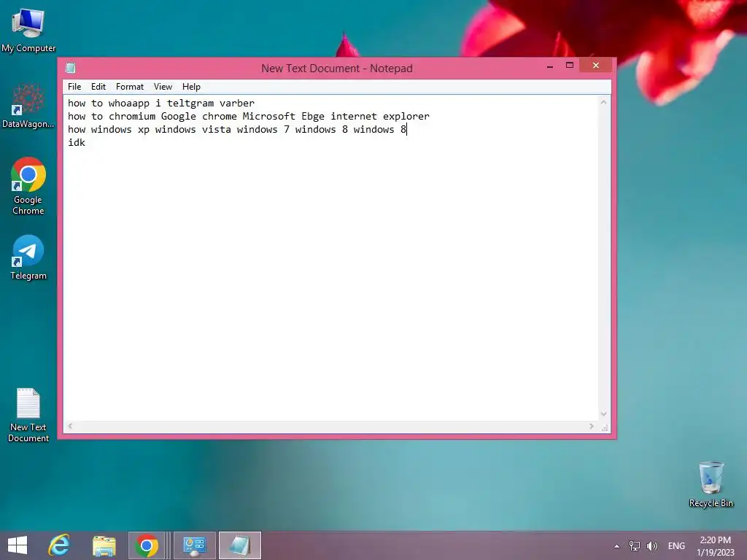Image resolution: width=747 pixels, height=560 pixels.
Task: Show hidden tray icons arrow
Action: [616, 546]
